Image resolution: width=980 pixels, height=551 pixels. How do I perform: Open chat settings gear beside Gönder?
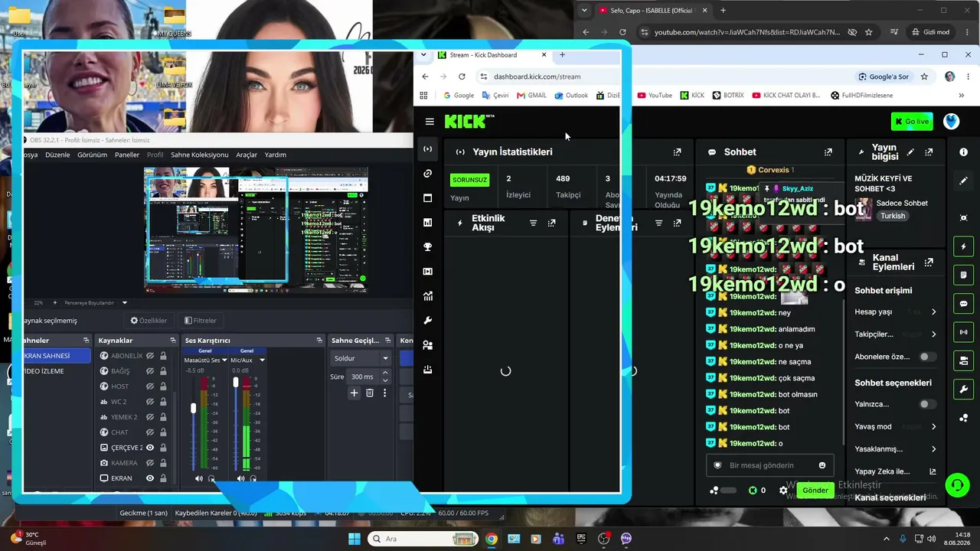click(783, 491)
